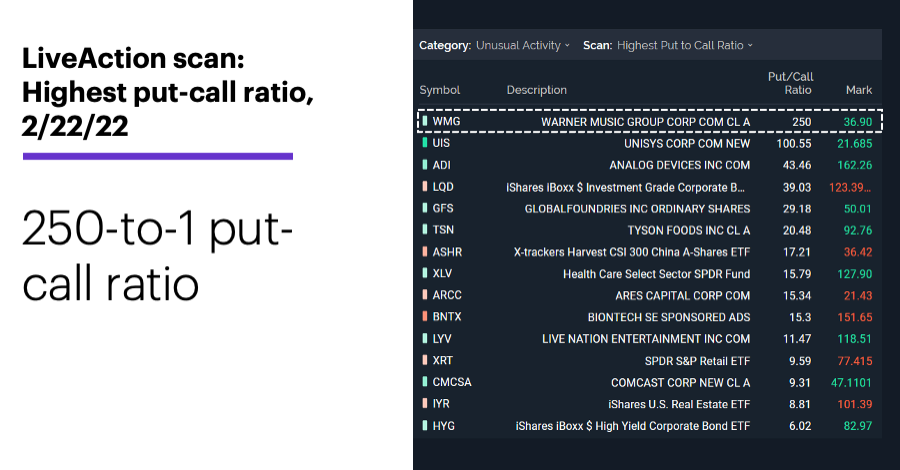Select the BNTX symbol
900x470 pixels.
[x=447, y=317]
